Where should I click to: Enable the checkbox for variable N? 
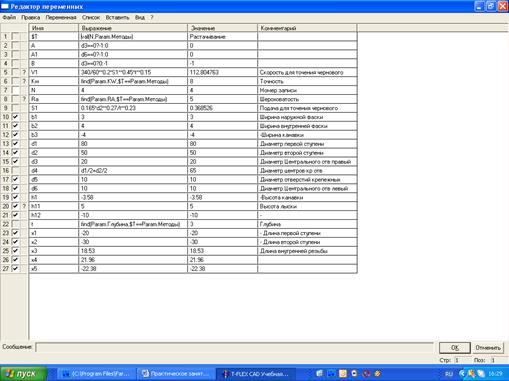tap(15, 90)
